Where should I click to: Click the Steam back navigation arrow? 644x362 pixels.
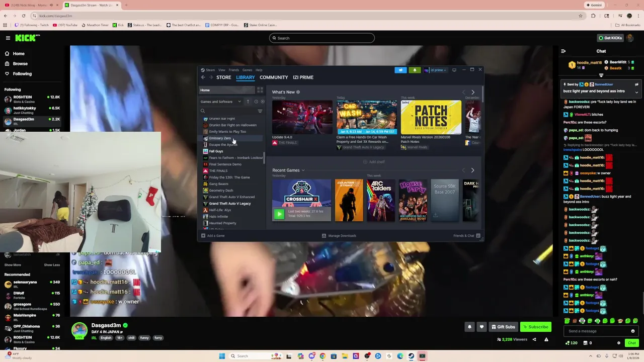[x=203, y=77]
